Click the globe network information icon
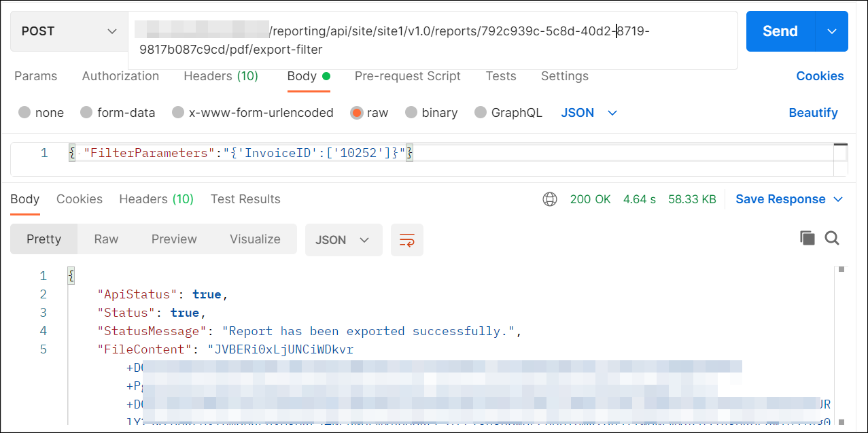Screen dimensions: 868x433 (550, 199)
